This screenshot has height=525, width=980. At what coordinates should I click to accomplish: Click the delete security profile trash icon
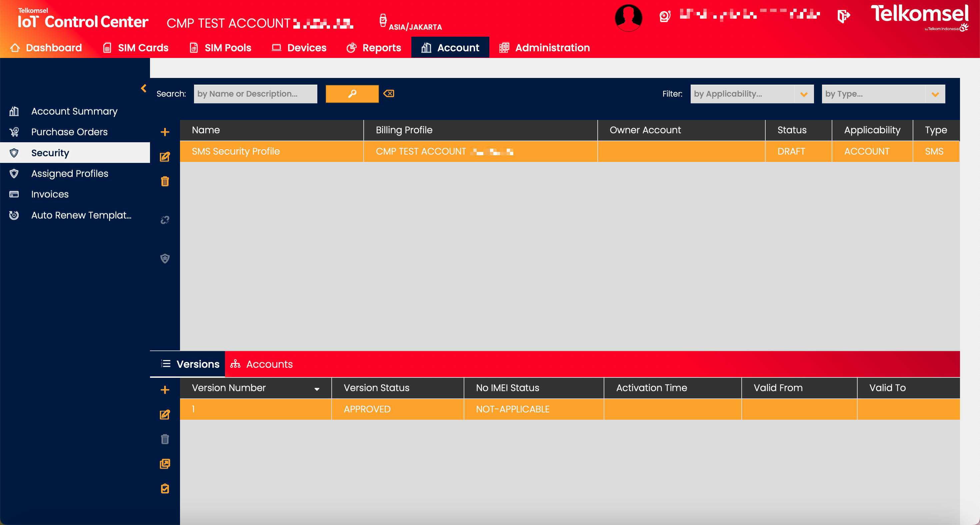point(165,181)
